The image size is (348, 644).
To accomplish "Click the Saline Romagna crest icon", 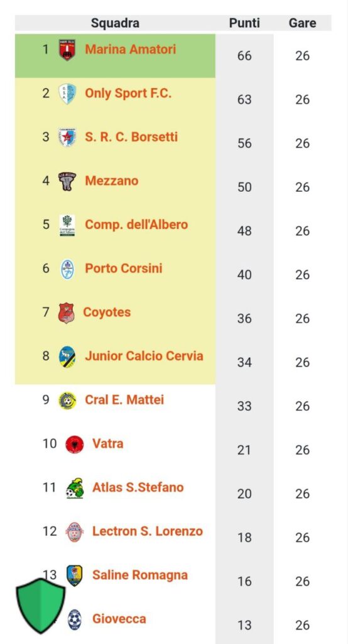I will click(x=74, y=575).
